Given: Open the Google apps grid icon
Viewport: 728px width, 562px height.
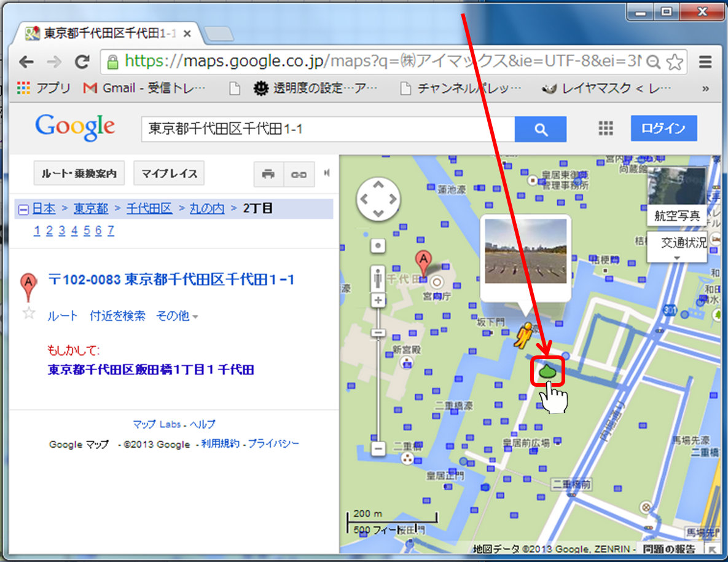Looking at the screenshot, I should (606, 128).
